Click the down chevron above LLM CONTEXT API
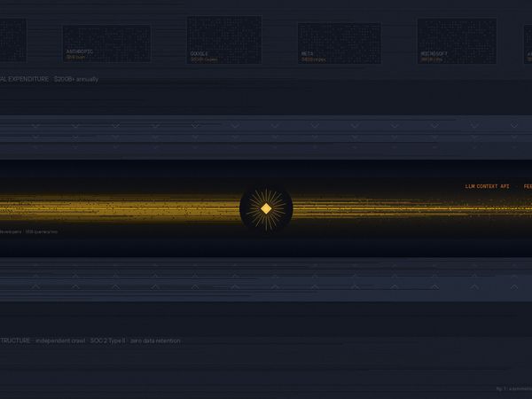This screenshot has height=399, width=532. [473, 127]
